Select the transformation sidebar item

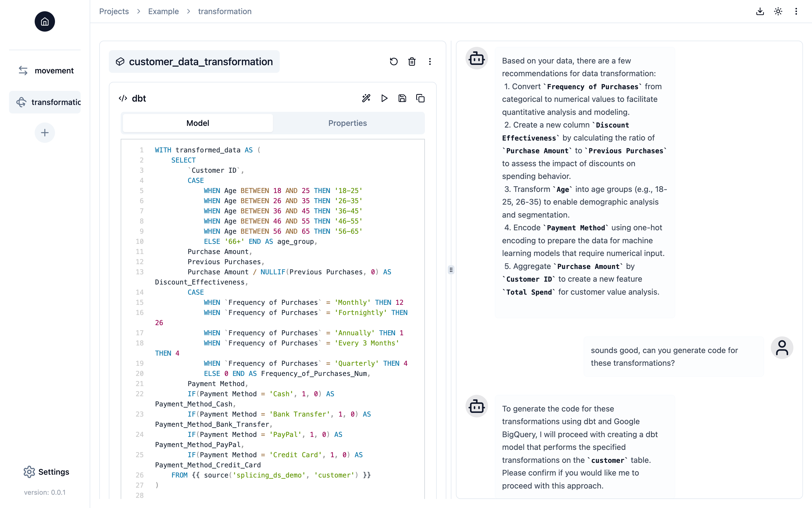(45, 102)
